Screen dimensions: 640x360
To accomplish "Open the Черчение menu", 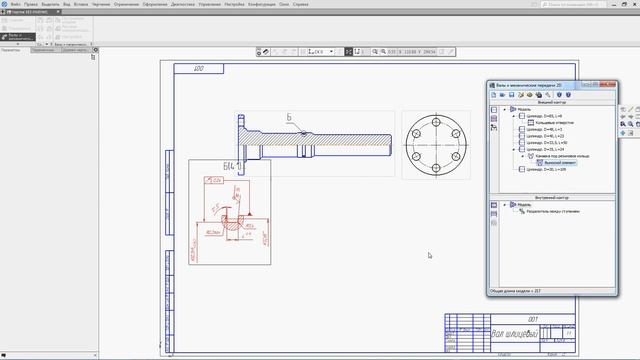I will [x=101, y=4].
